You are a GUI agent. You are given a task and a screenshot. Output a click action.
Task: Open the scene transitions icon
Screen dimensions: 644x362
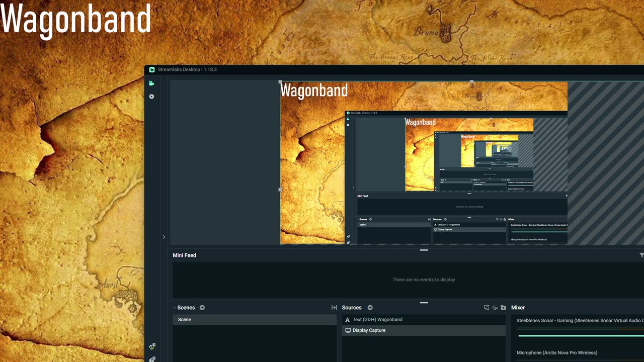click(x=334, y=308)
